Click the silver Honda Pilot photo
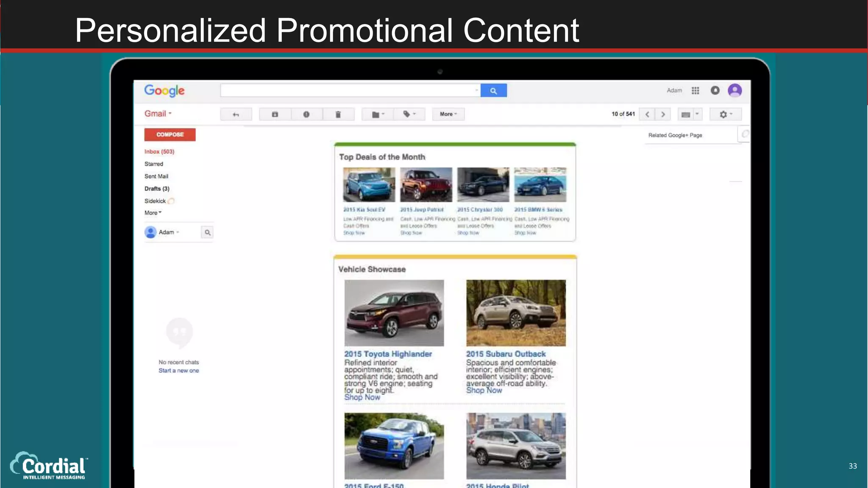Screen dimensions: 868x488 point(516,446)
